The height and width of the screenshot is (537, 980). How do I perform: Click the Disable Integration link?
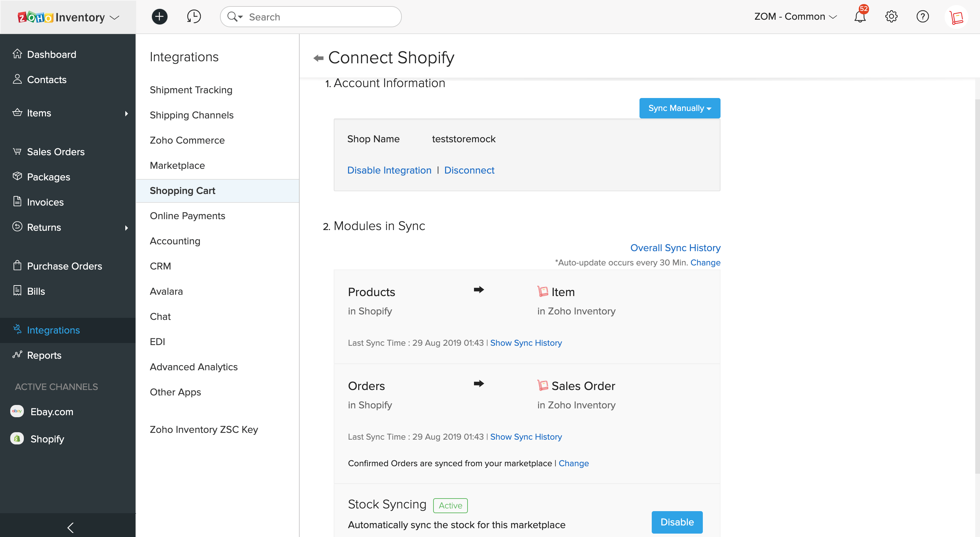click(x=389, y=170)
